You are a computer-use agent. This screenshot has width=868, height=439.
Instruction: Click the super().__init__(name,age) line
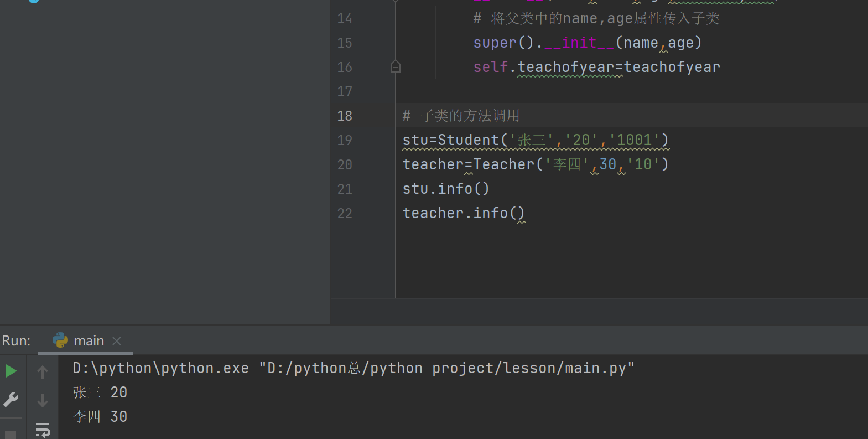click(x=588, y=43)
